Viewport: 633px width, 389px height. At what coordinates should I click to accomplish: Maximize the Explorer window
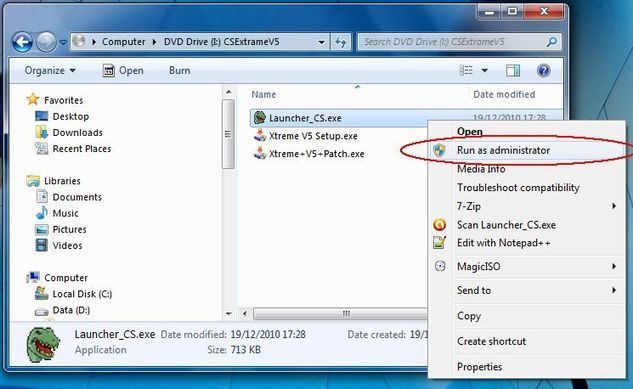(x=512, y=11)
